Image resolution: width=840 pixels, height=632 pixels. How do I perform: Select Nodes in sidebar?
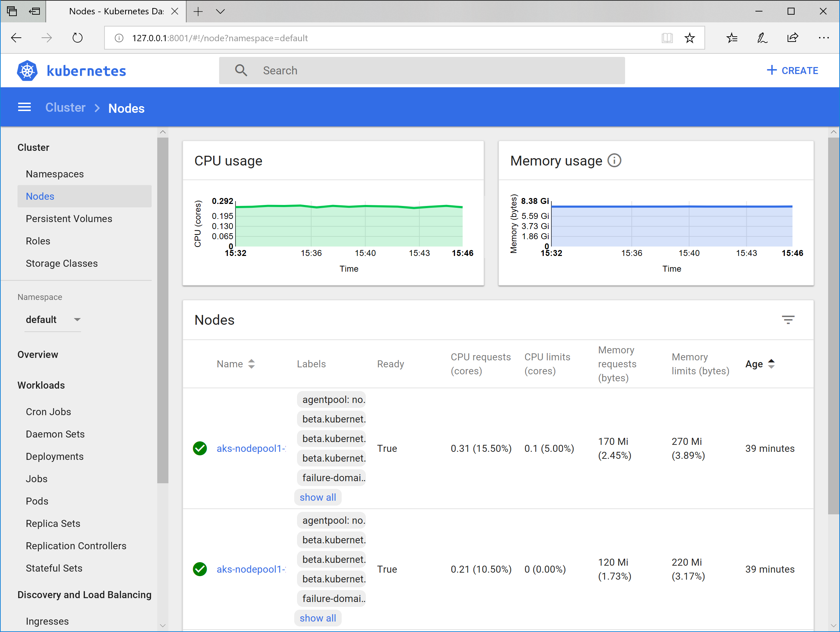[84, 196]
